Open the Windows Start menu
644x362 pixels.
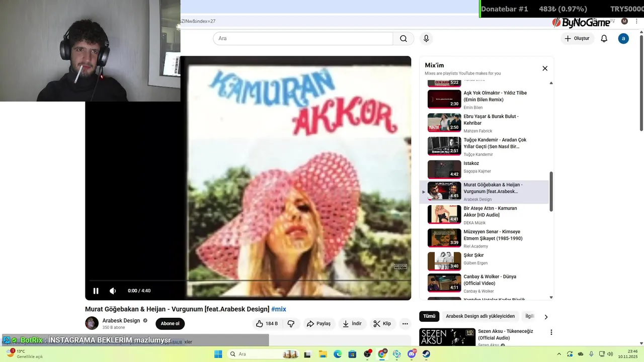[x=218, y=354]
